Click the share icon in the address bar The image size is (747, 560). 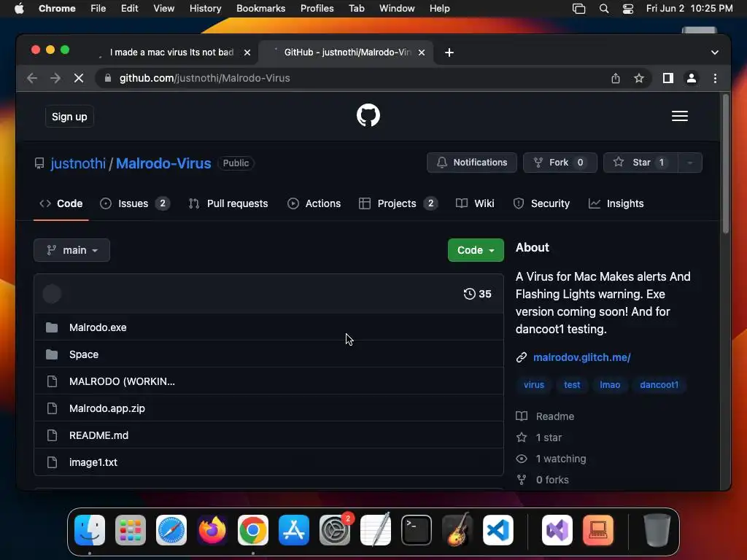click(616, 78)
